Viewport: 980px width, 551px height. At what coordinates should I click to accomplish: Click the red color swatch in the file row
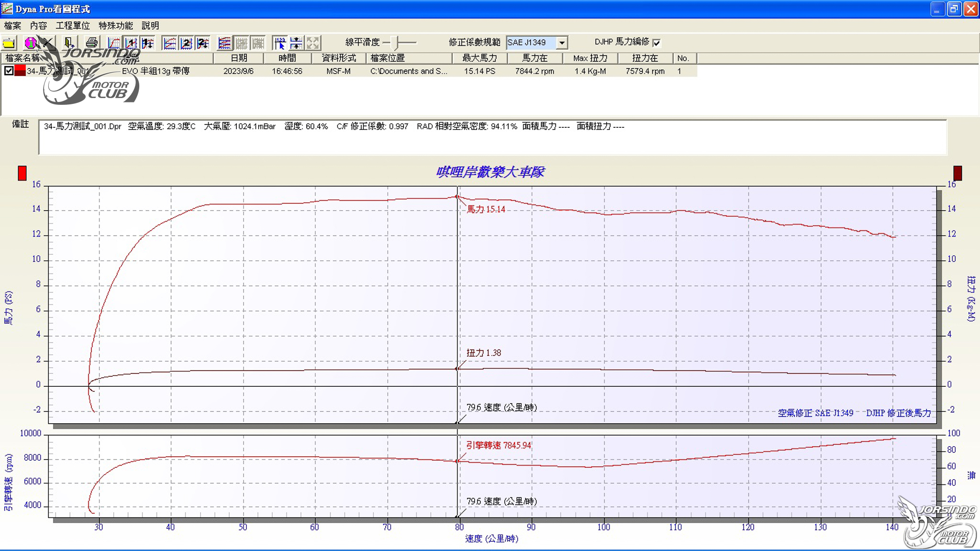(x=20, y=71)
